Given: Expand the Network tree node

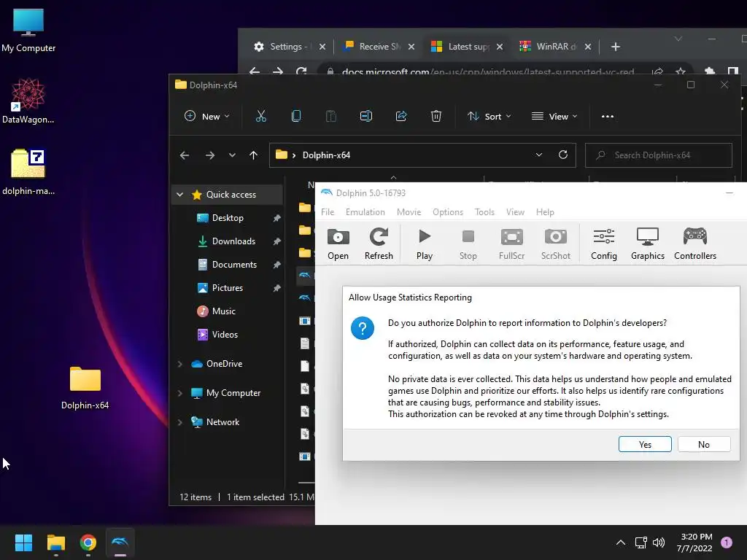Looking at the screenshot, I should point(180,422).
